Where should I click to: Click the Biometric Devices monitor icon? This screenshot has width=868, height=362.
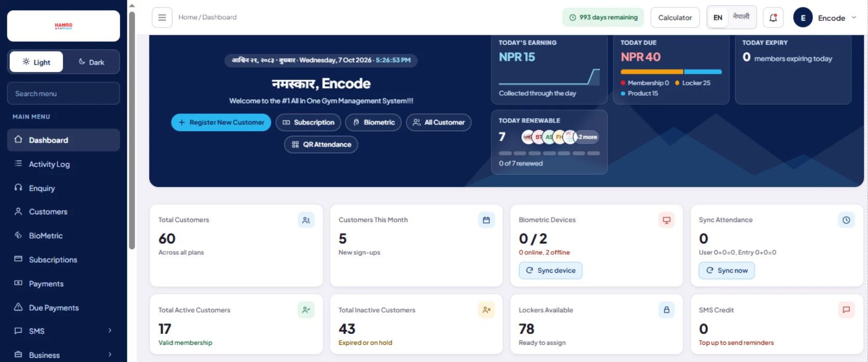[x=666, y=220]
